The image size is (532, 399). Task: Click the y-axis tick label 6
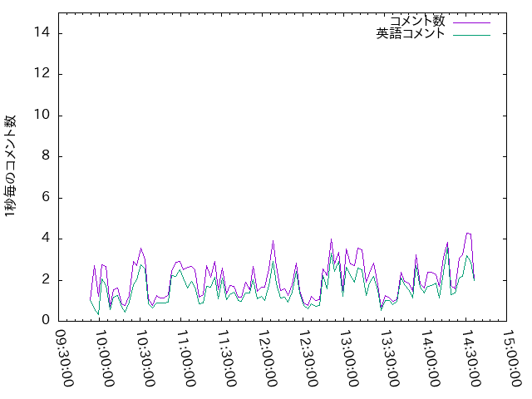[x=46, y=197]
